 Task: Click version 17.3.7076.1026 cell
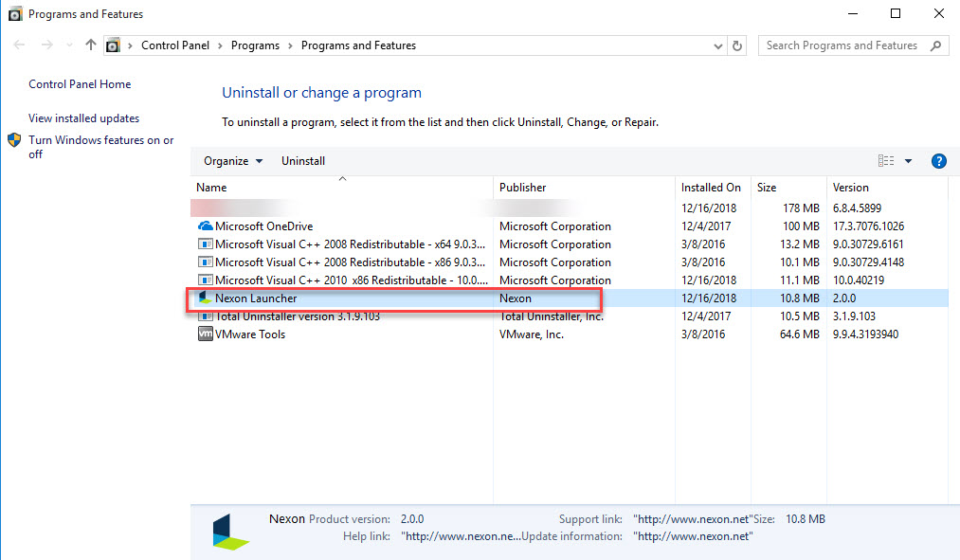coord(868,226)
